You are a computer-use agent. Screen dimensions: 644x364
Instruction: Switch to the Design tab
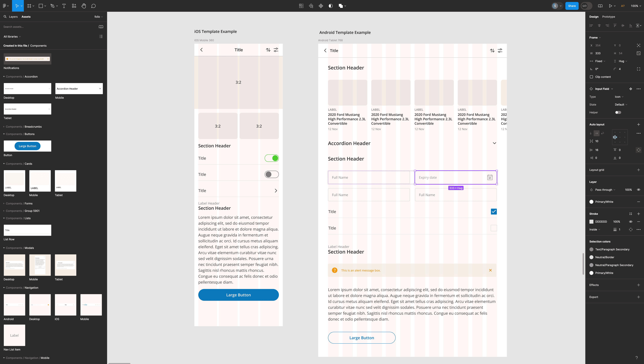[594, 17]
